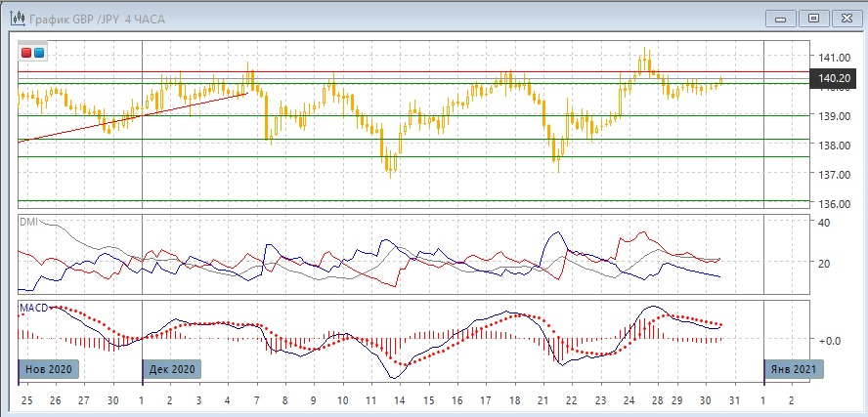Click the date 25 on time axis
868x417 pixels.
(26, 400)
